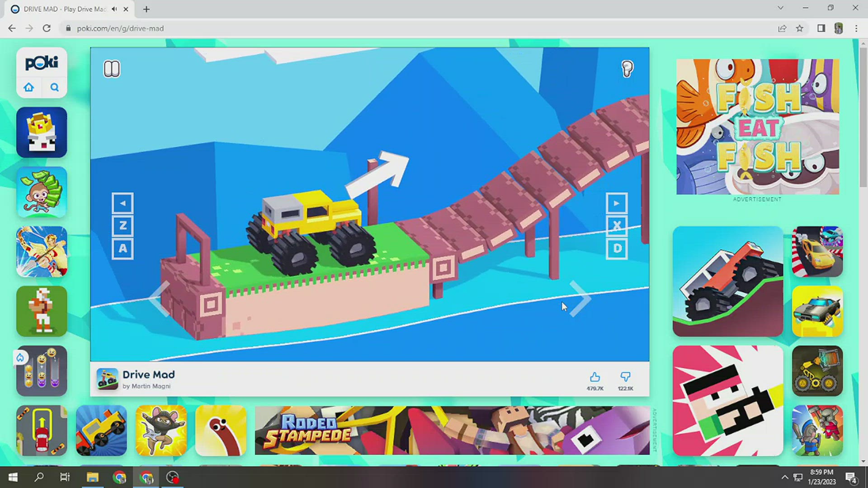868x488 pixels.
Task: Open File Explorer from taskbar
Action: pos(93,477)
